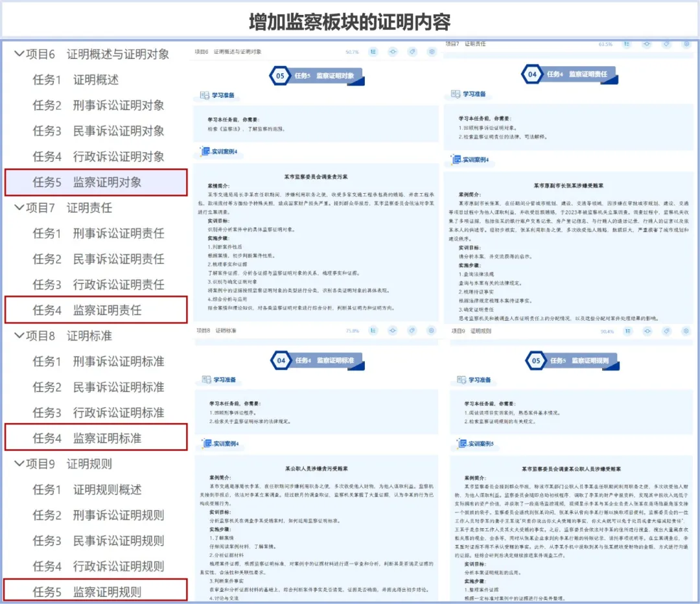The width and height of the screenshot is (700, 604).
Task: Open 任务2 刑事诉讼证明对象 in the tree
Action: [x=99, y=106]
